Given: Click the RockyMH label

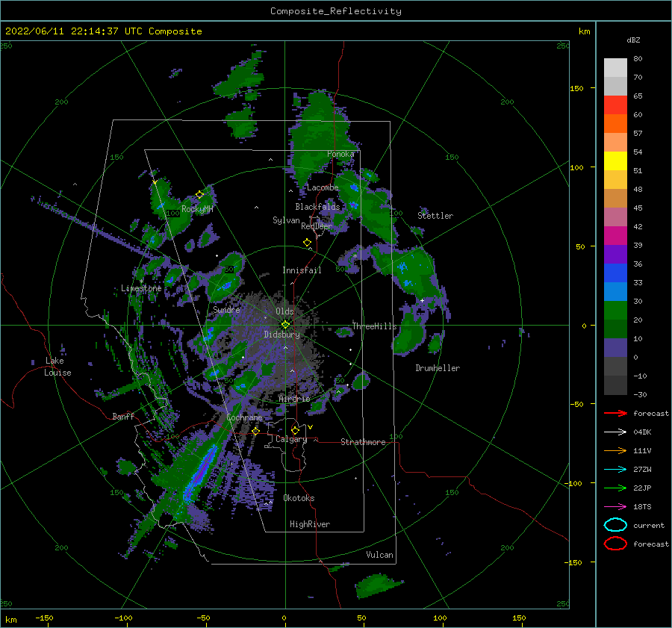Looking at the screenshot, I should click(x=197, y=209).
